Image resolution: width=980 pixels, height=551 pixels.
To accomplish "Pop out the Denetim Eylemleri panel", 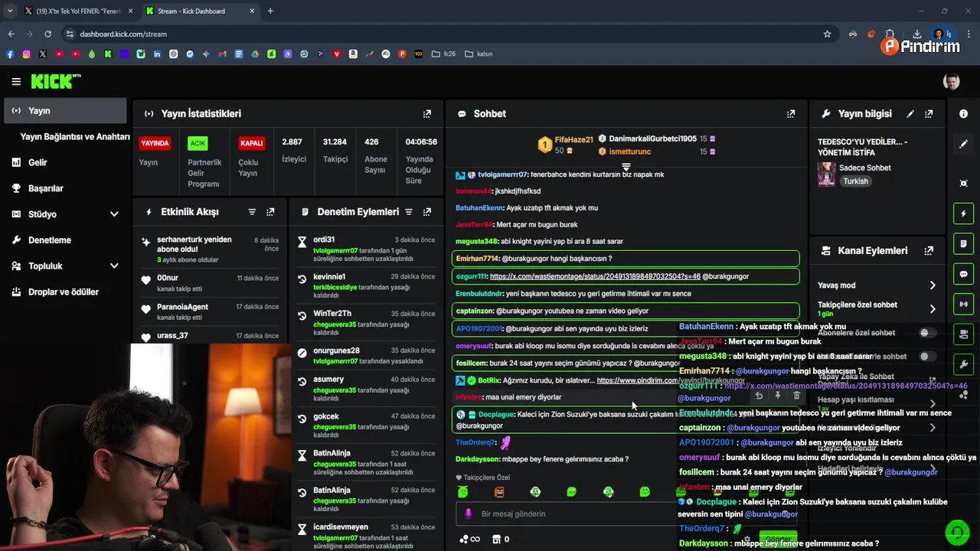I will [x=427, y=212].
